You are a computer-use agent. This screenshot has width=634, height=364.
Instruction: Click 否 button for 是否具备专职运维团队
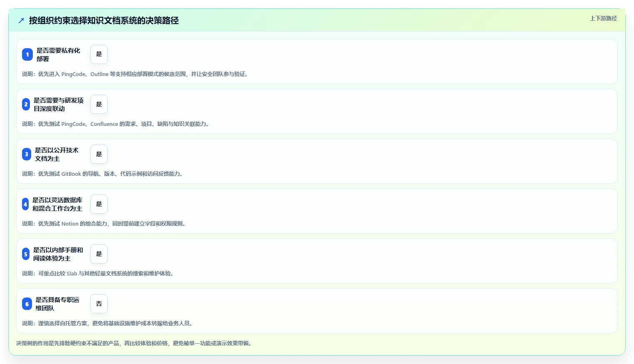pos(99,304)
